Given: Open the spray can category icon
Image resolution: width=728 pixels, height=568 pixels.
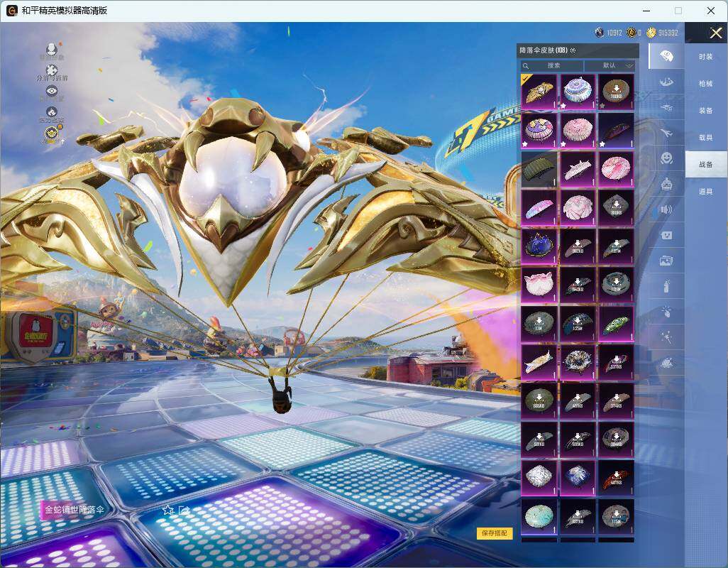Looking at the screenshot, I should pos(666,287).
